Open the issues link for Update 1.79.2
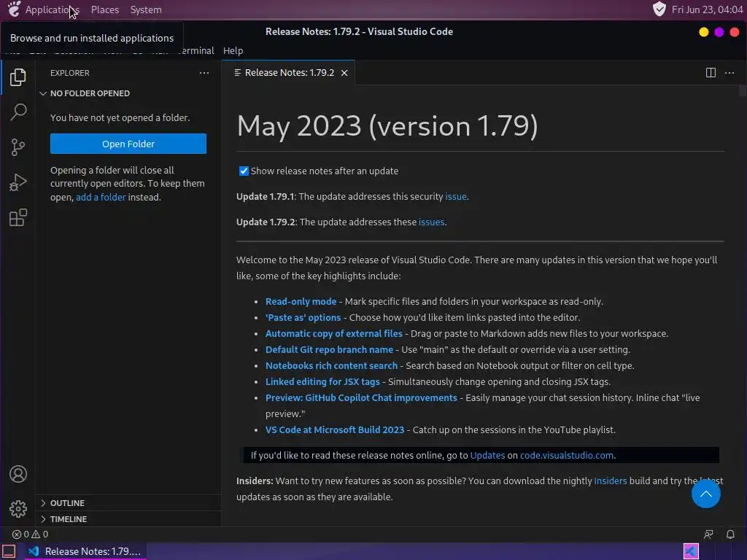Viewport: 747px width, 560px height. click(431, 222)
